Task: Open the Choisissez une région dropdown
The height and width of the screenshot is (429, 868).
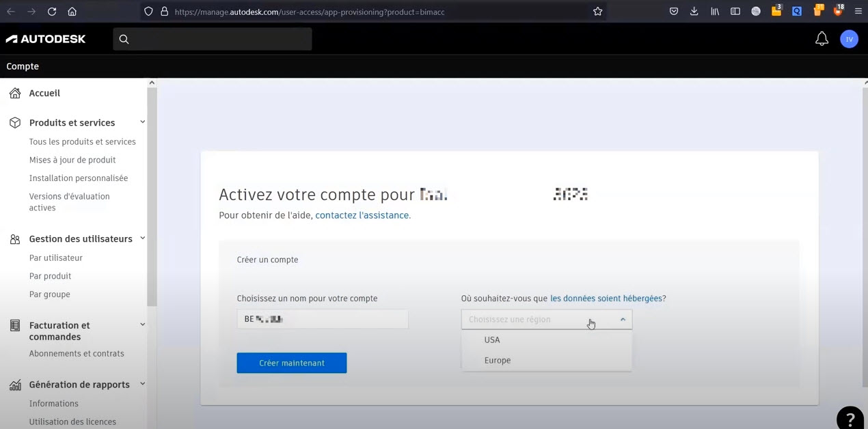Action: pos(546,319)
